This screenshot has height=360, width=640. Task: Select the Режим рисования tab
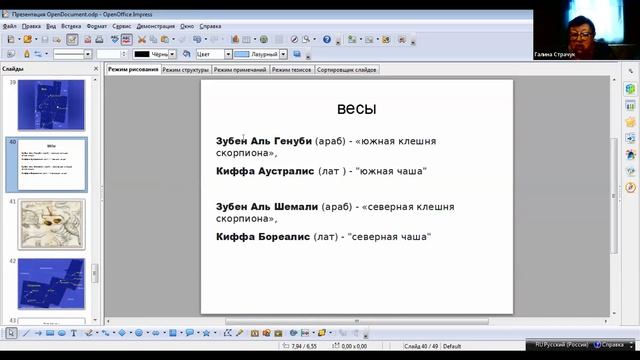[133, 69]
